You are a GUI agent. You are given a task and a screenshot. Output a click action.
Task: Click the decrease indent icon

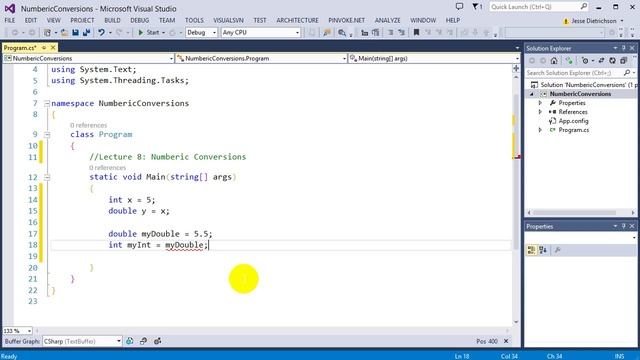pos(364,32)
